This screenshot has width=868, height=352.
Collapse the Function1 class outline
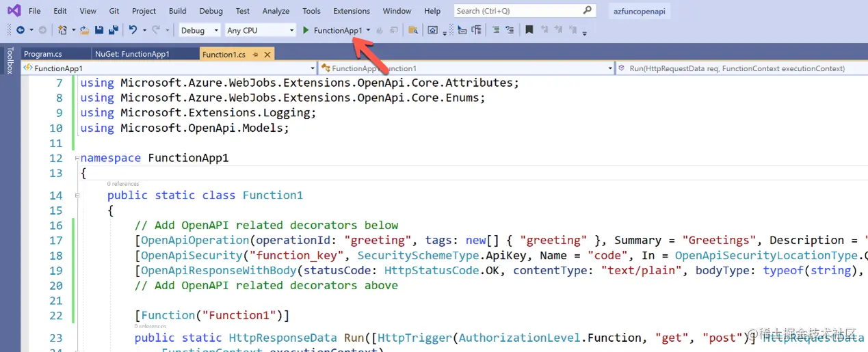point(77,195)
